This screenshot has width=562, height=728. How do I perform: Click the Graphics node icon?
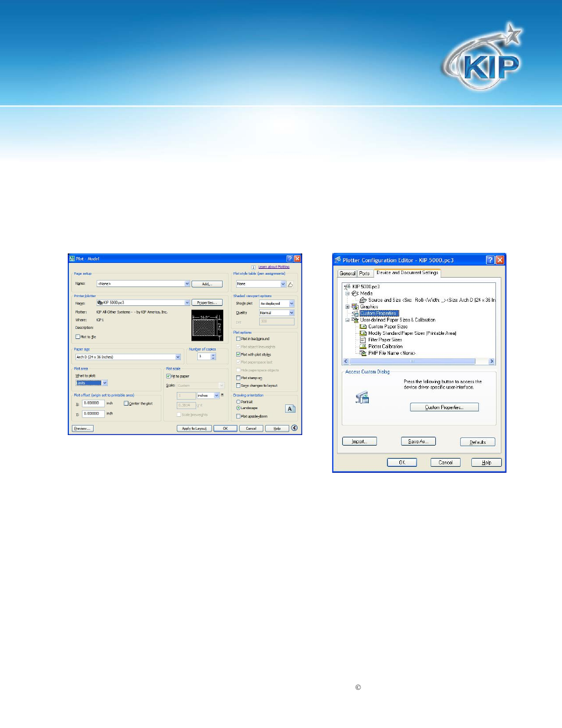[355, 307]
